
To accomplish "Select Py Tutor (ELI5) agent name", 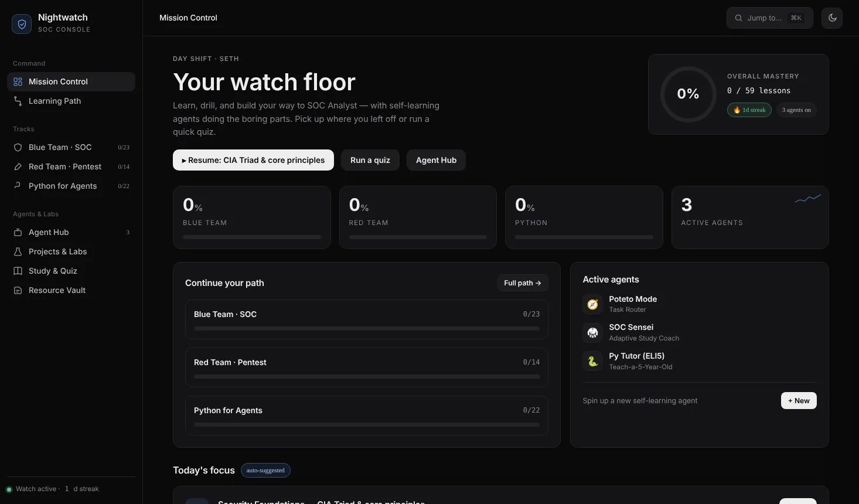I will tap(636, 356).
